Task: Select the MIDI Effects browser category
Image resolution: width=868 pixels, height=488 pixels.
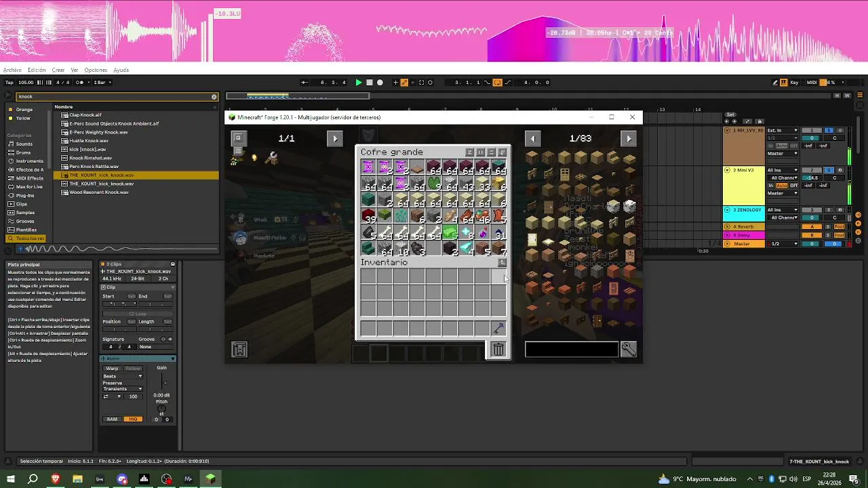Action: [x=29, y=178]
